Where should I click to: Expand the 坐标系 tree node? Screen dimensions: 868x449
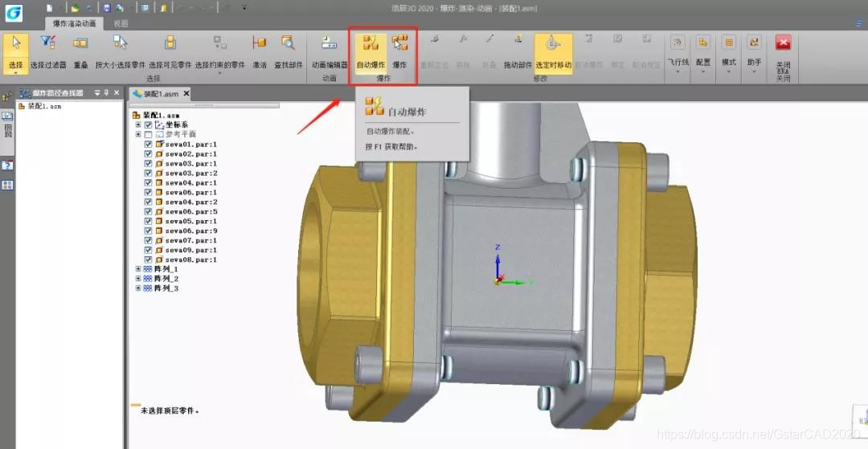138,125
